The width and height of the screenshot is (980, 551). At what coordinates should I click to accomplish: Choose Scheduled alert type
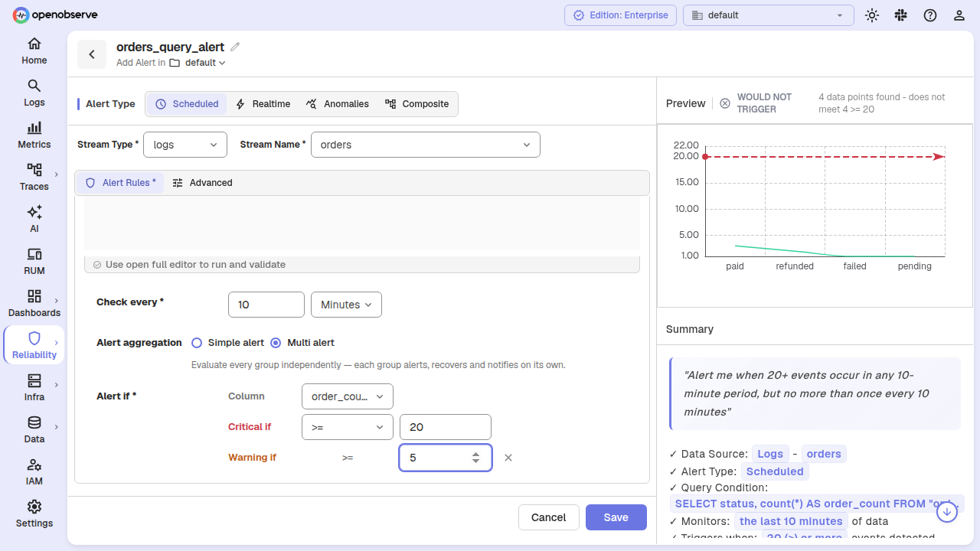[x=187, y=104]
